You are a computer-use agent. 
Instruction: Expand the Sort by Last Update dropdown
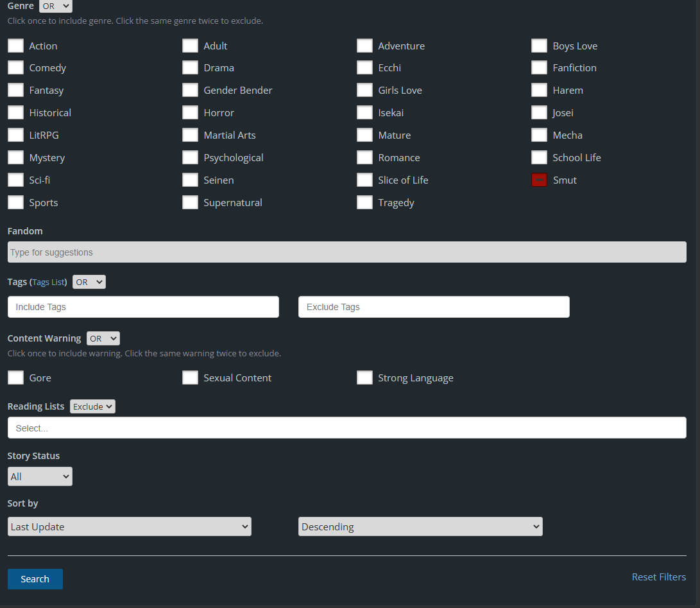(129, 526)
